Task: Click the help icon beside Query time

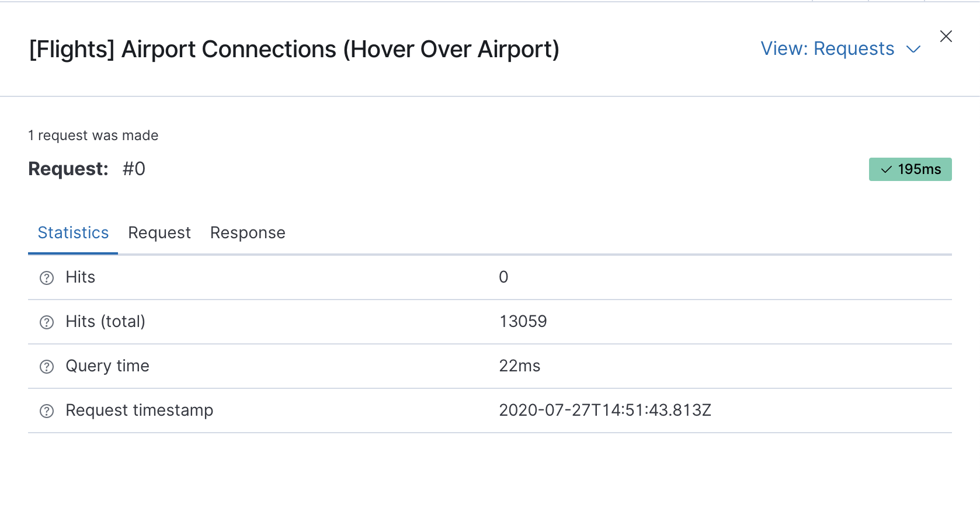Action: click(47, 367)
